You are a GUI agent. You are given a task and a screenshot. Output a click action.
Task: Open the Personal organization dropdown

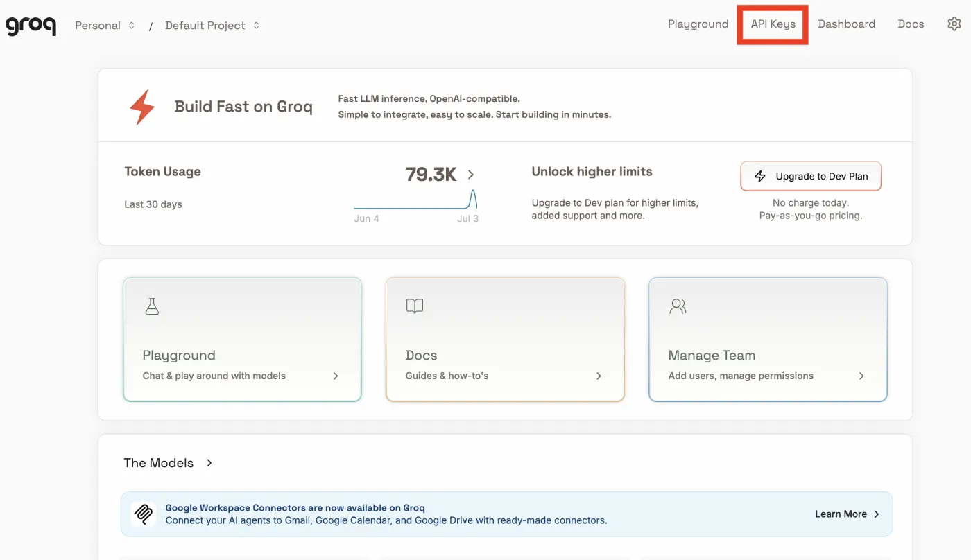[105, 26]
